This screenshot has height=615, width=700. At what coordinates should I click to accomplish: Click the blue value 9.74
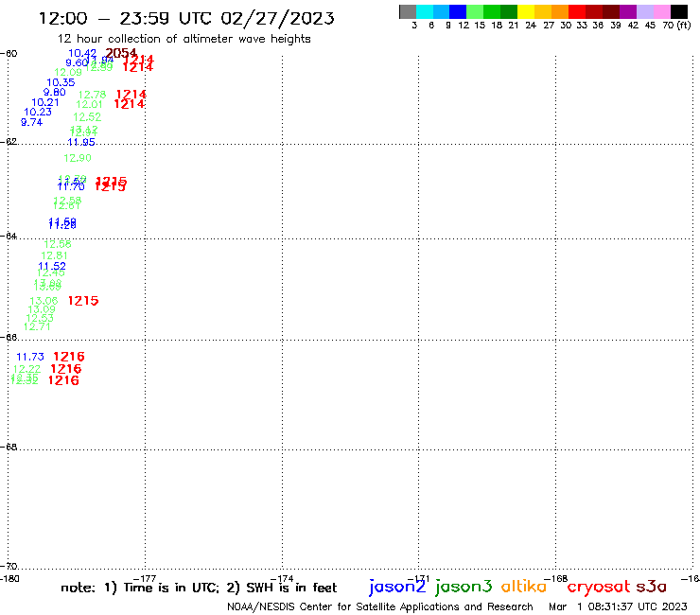pyautogui.click(x=32, y=122)
